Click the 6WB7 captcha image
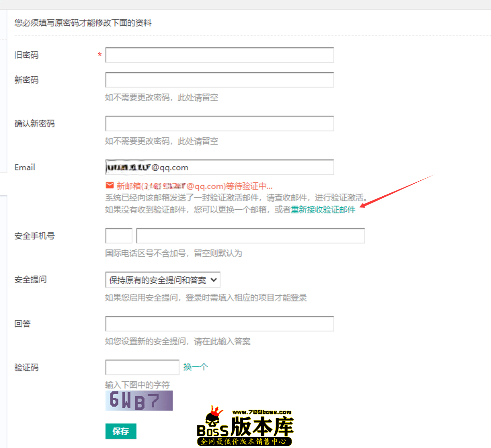This screenshot has width=491, height=448. 139,400
